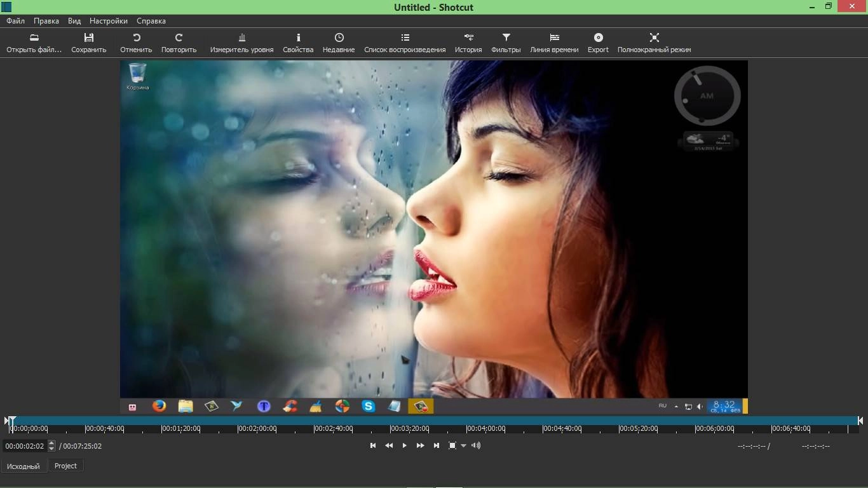Enter Полноэкранный режим fullscreen mode
Screen dimensions: 868x488
coord(654,43)
